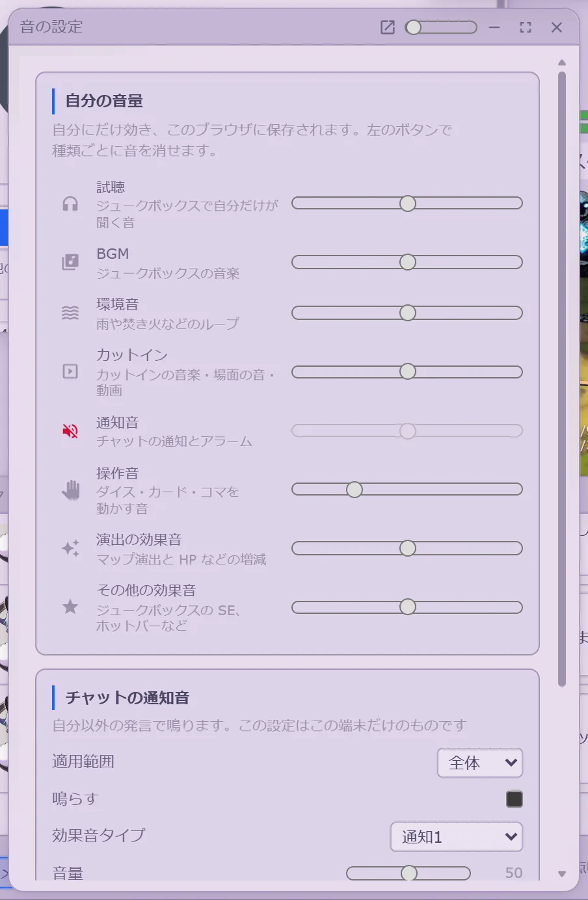The image size is (588, 900).
Task: Unmute 通知音 via the red speaker icon
Action: [70, 430]
